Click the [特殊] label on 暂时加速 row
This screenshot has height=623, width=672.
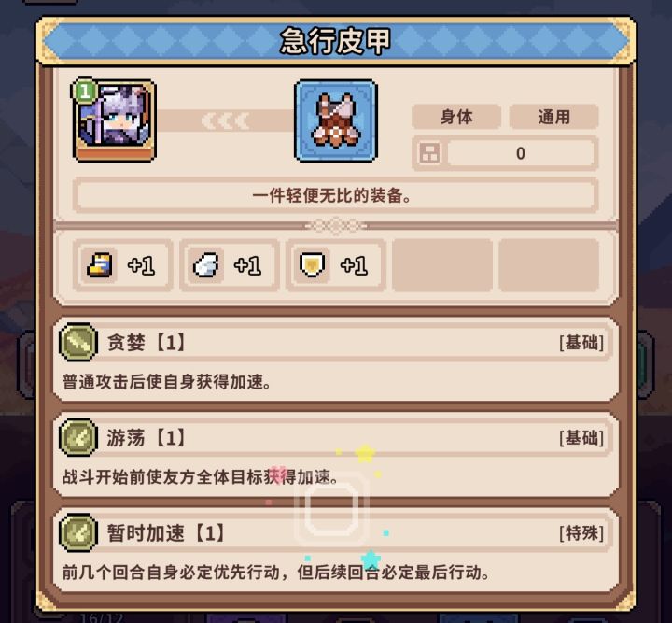pos(581,533)
